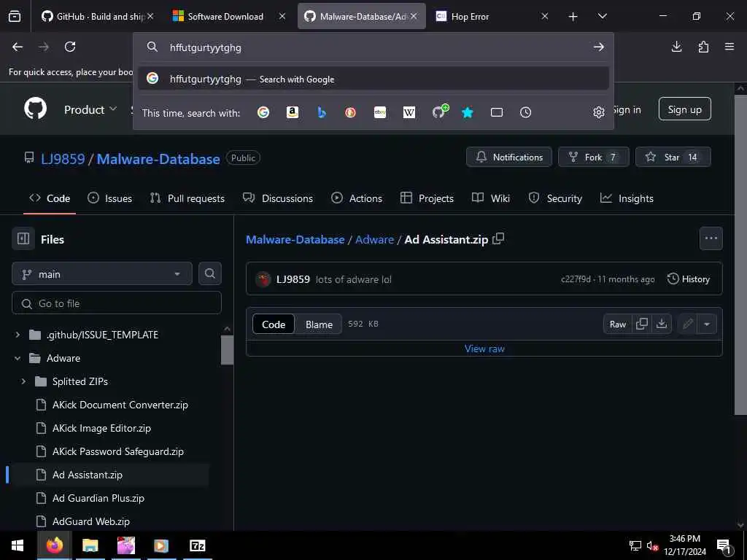Search with Bing one-off icon
This screenshot has width=747, height=560.
(322, 112)
